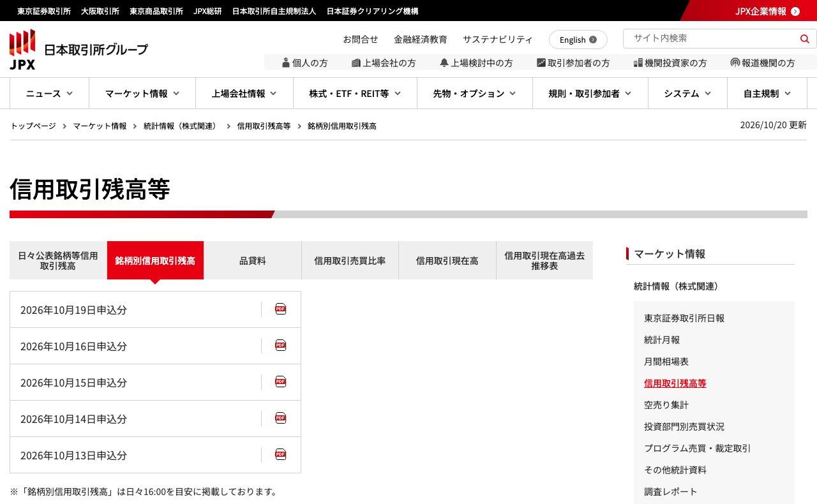The height and width of the screenshot is (504, 817).
Task: Click the search magnifier icon
Action: coord(804,39)
